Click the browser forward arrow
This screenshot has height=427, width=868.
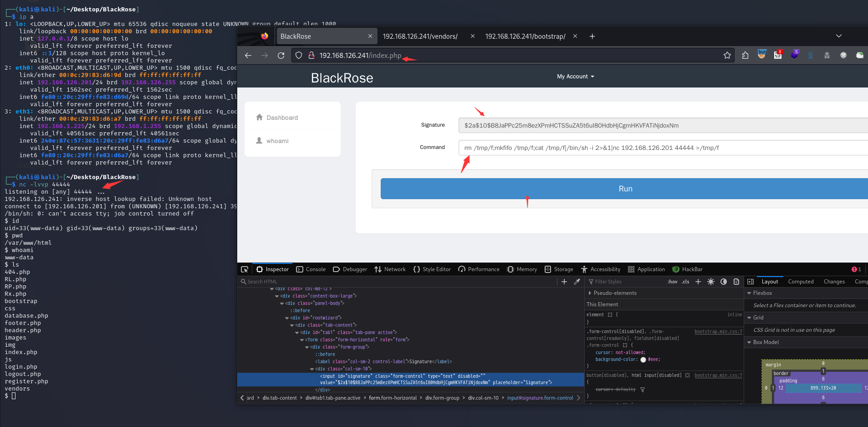(265, 55)
